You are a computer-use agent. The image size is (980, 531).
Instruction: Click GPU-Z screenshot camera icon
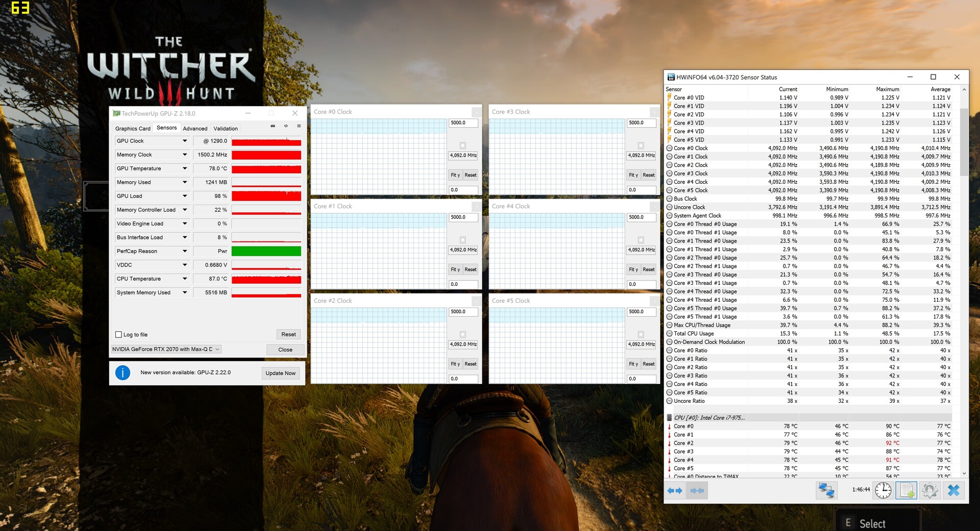tap(273, 126)
